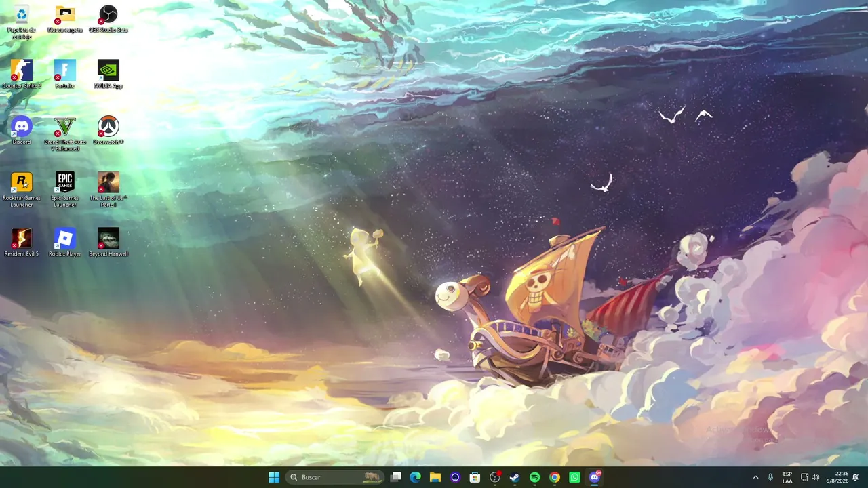
Task: Select the NVIDIA App desktop shortcut
Action: click(x=108, y=75)
